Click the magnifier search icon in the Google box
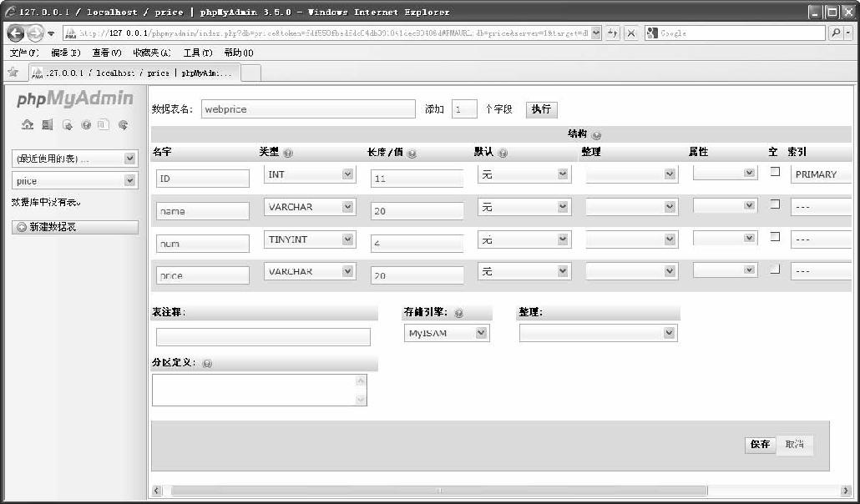Image resolution: width=860 pixels, height=504 pixels. 835,33
